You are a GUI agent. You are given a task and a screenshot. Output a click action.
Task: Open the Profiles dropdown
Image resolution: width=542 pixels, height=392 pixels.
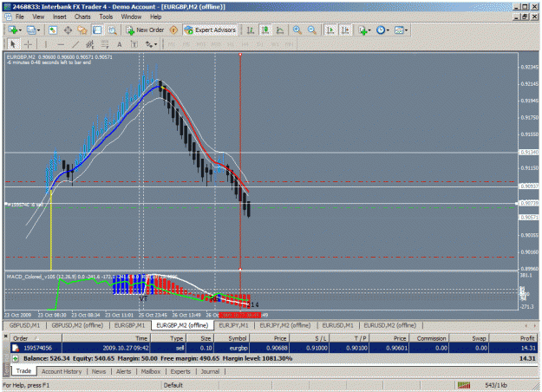33,30
